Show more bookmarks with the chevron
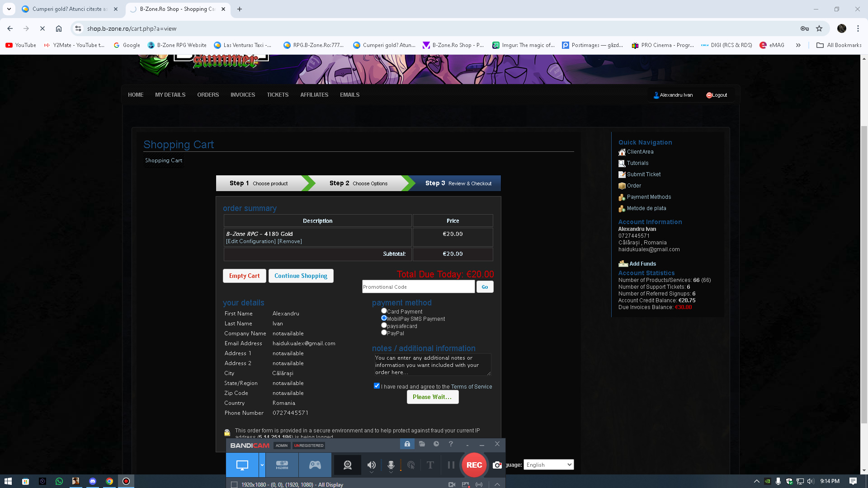 tap(798, 45)
